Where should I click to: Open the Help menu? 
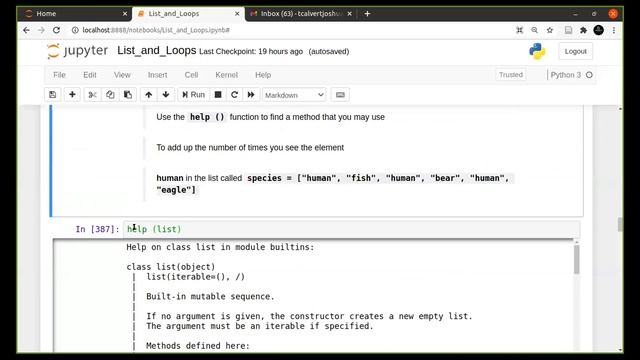tap(263, 75)
